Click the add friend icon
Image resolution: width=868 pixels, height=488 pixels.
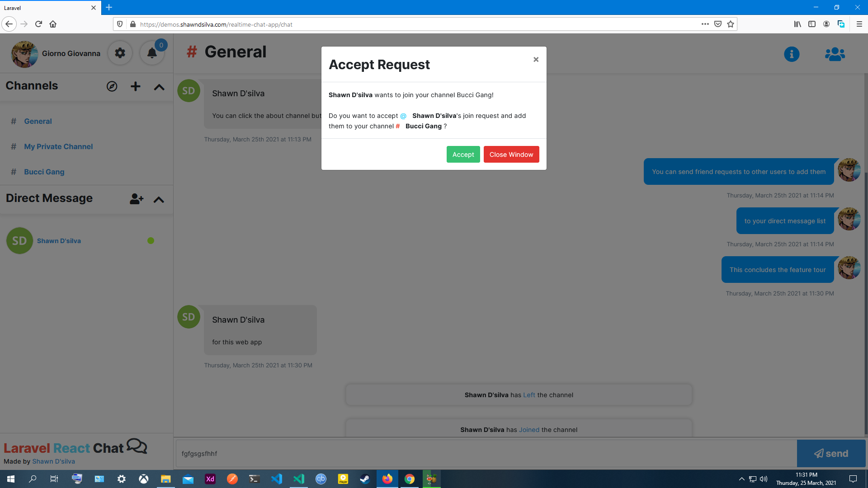pyautogui.click(x=136, y=199)
